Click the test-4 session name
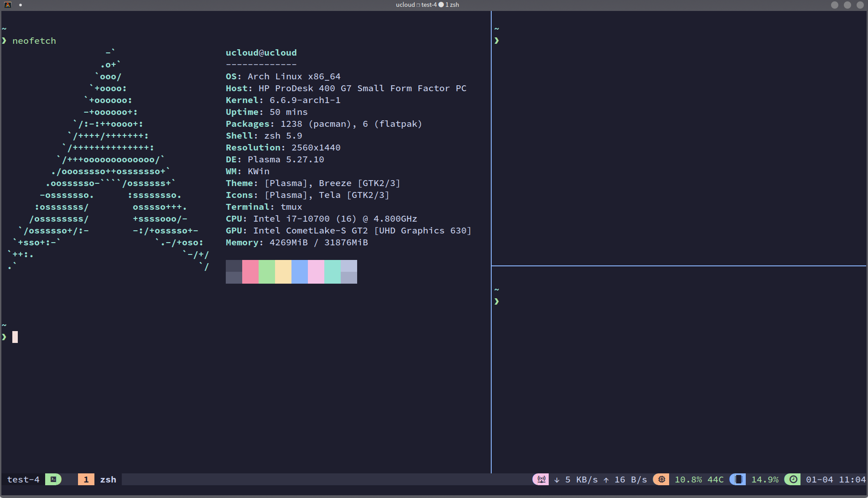 23,479
